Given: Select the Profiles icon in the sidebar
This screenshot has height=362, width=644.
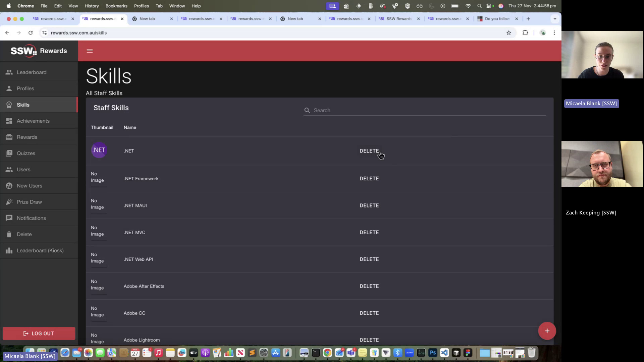Looking at the screenshot, I should coord(9,88).
